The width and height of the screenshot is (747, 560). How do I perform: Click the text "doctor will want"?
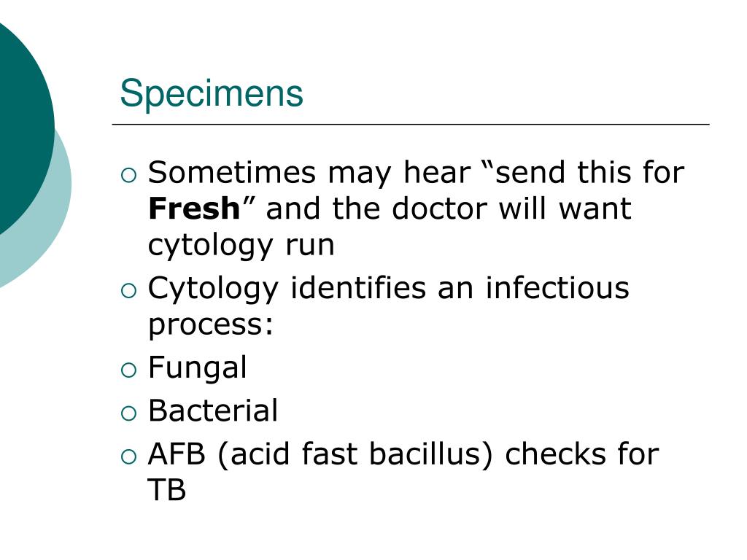coord(511,209)
